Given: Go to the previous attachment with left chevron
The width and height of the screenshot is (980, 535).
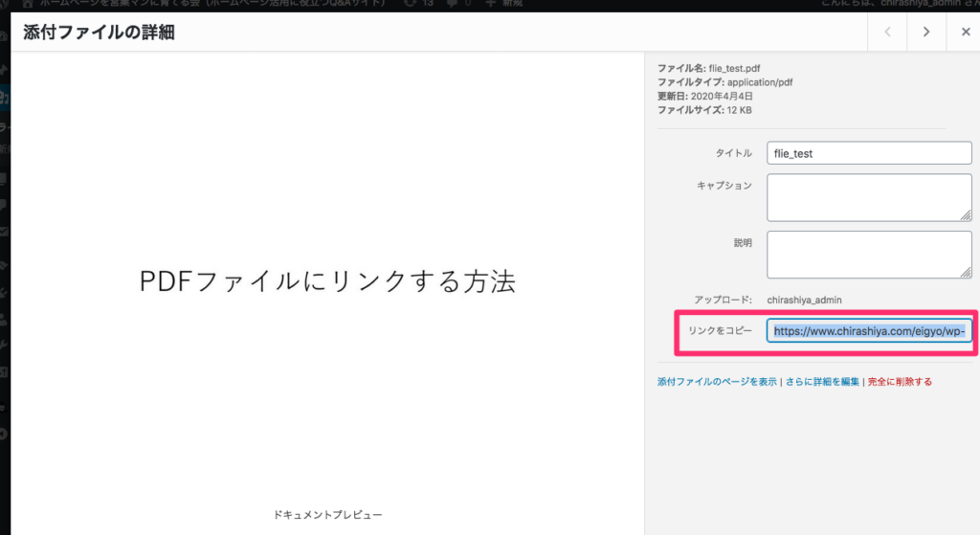Looking at the screenshot, I should [887, 32].
